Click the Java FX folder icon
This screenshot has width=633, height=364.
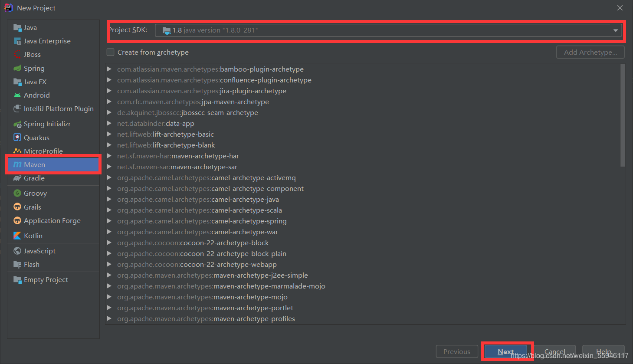(17, 82)
